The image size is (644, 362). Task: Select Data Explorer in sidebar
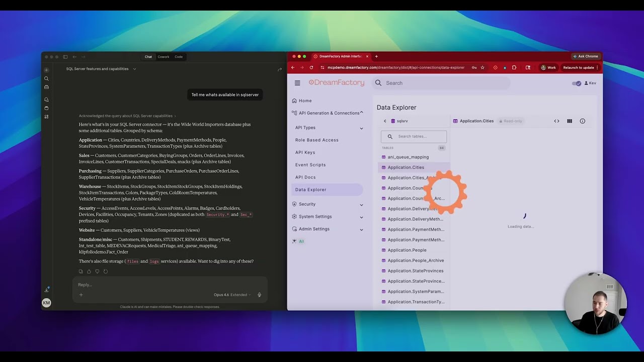(328, 190)
